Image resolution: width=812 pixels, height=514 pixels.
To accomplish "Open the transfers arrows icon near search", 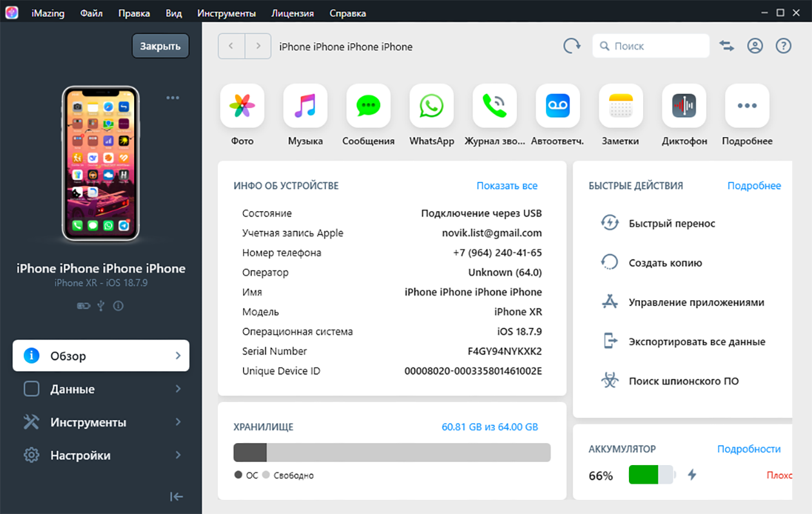I will pyautogui.click(x=727, y=46).
